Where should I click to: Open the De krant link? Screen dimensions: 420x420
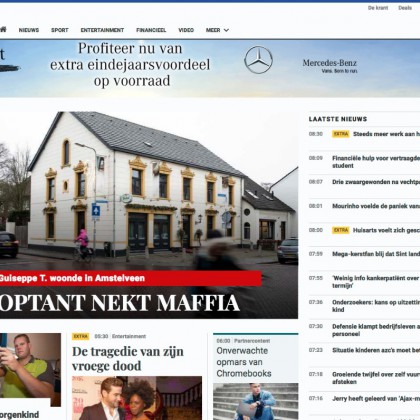(x=378, y=8)
